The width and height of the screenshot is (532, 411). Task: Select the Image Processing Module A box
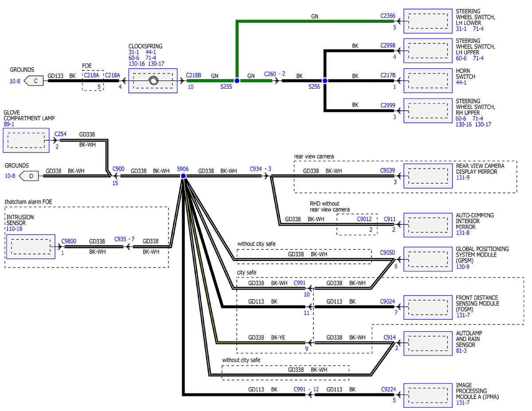pyautogui.click(x=427, y=394)
